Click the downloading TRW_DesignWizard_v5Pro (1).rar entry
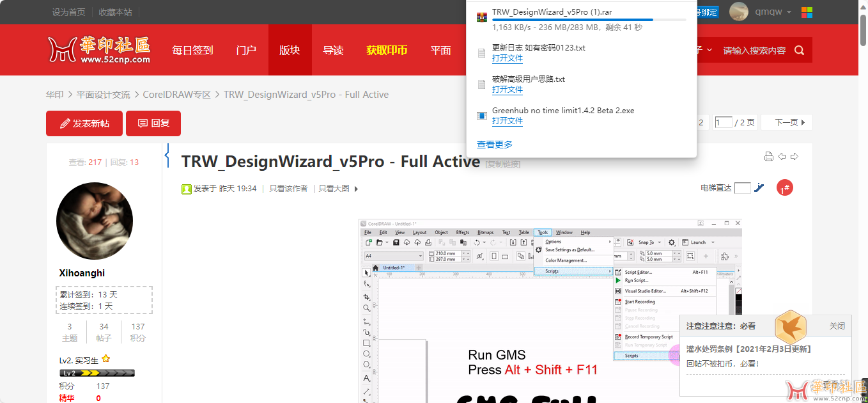Screen dimensions: 868x403 [582, 20]
